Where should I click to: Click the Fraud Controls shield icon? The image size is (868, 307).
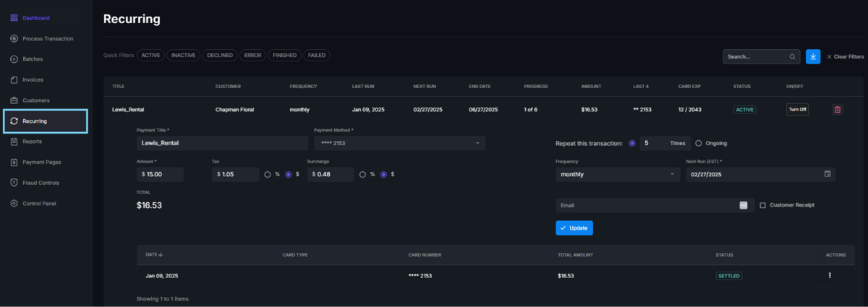click(14, 183)
